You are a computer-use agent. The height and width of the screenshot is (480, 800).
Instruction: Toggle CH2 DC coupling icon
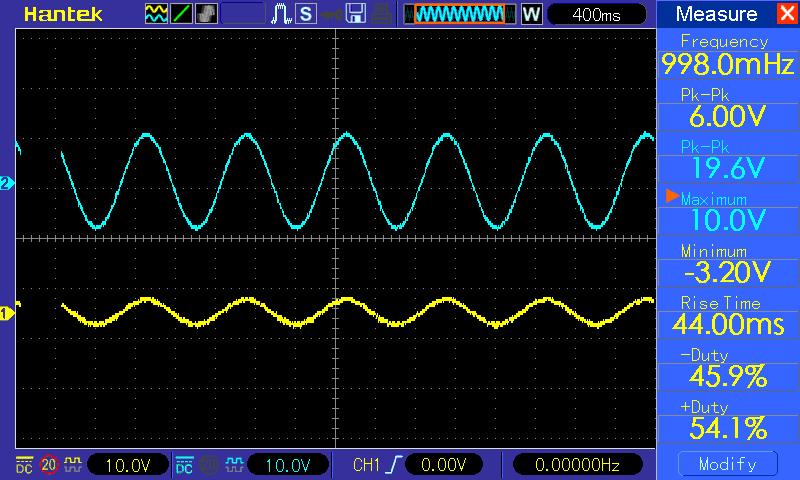(184, 465)
